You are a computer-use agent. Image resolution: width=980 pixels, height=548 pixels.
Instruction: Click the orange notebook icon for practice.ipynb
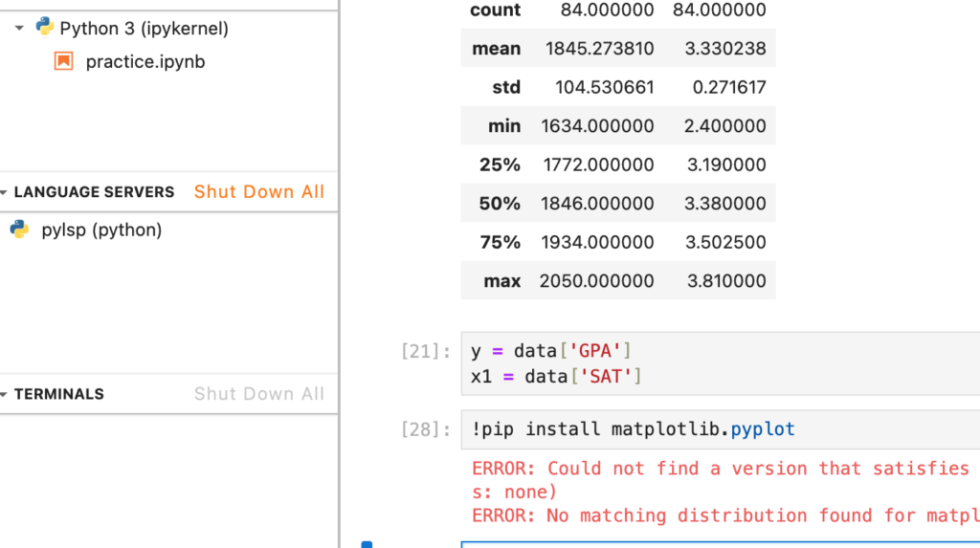[x=64, y=61]
